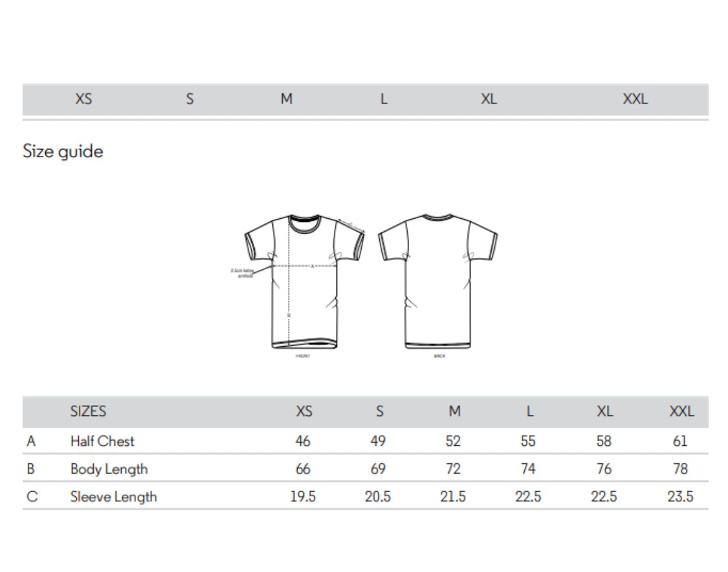Screen dimensions: 728x572
Task: Click Sleeve Length value 23.5 for XXL
Action: 680,497
